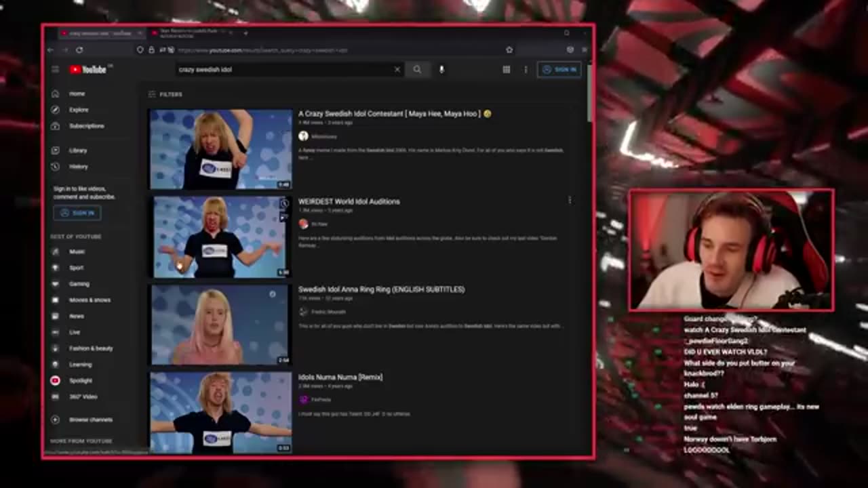
Task: Open Music in Best of YouTube
Action: click(77, 251)
